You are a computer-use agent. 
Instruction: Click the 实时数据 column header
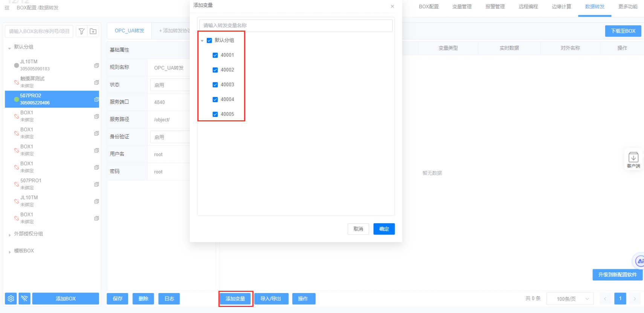pos(509,48)
